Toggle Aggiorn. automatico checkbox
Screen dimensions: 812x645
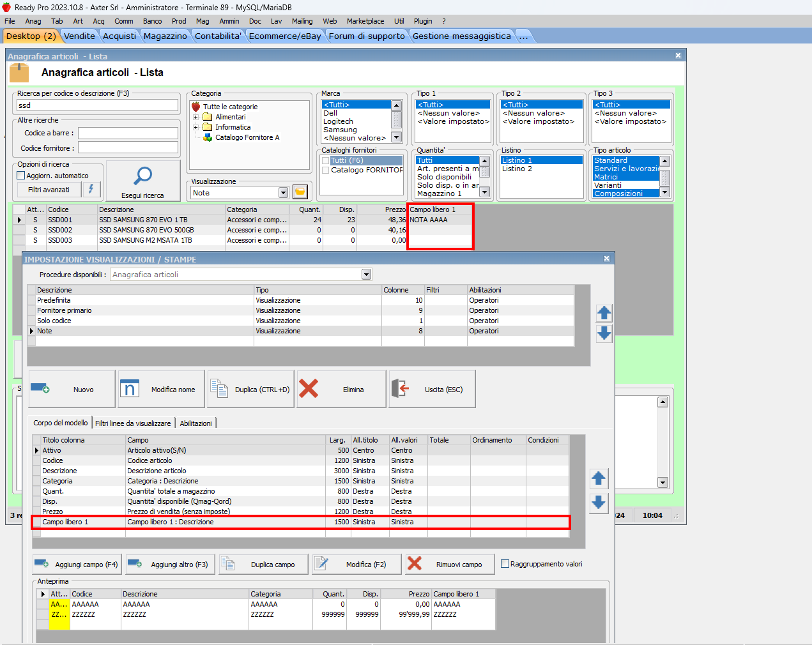click(x=20, y=176)
